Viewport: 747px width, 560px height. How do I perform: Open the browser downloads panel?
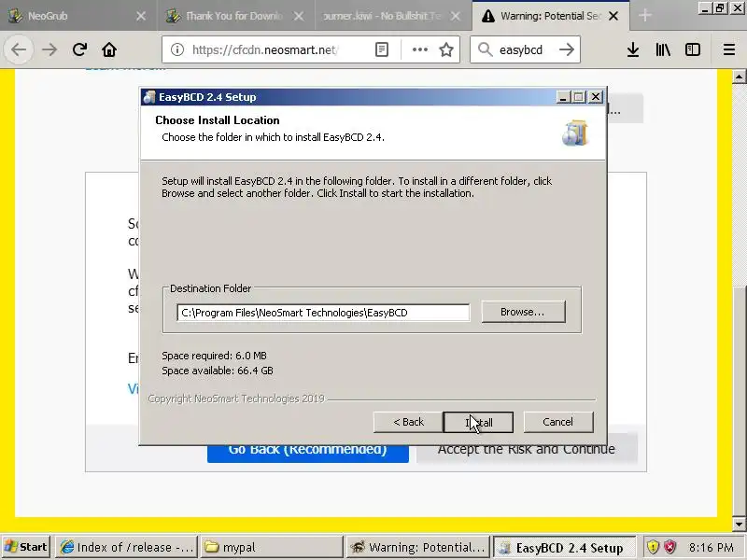pos(633,49)
